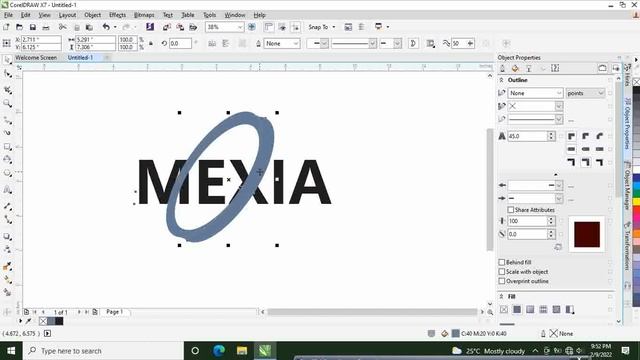This screenshot has width=640, height=360.
Task: Click the mitered corner style icon
Action: pyautogui.click(x=571, y=136)
